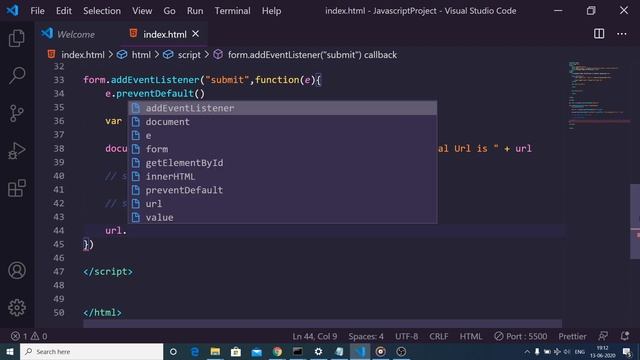Open Google Chrome from taskbar
Image resolution: width=640 pixels, height=360 pixels.
pos(278,351)
